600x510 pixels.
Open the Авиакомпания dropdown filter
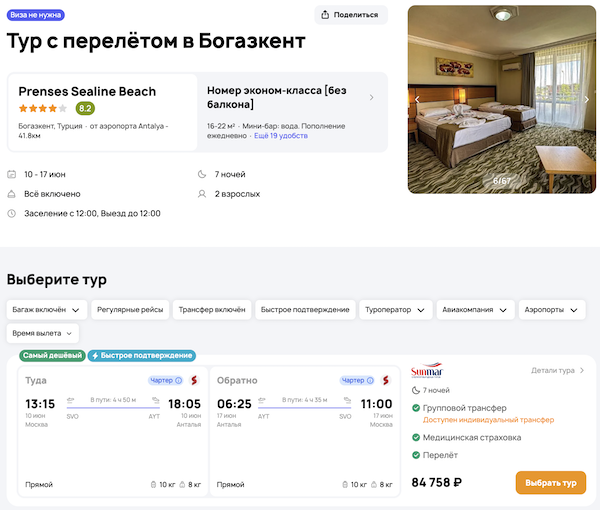click(475, 310)
